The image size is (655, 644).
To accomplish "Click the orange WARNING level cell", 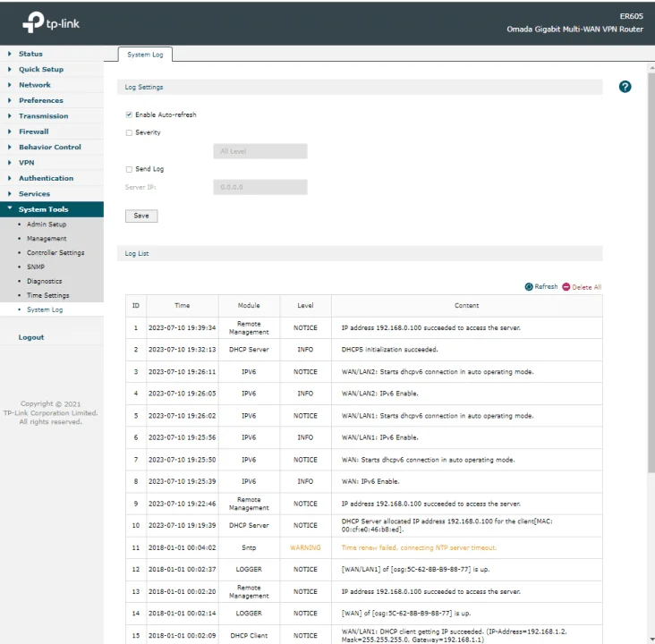I will [305, 547].
